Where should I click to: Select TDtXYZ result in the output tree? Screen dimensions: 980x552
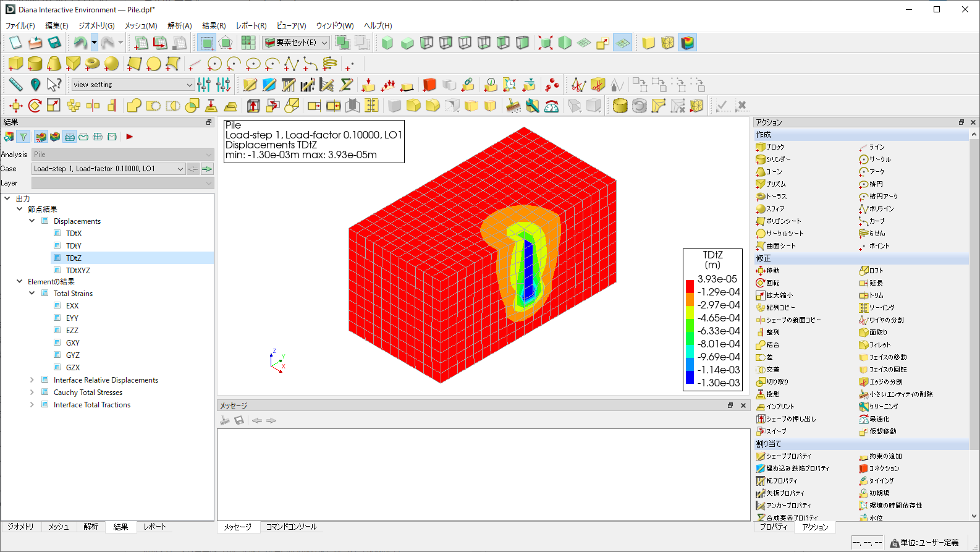78,271
